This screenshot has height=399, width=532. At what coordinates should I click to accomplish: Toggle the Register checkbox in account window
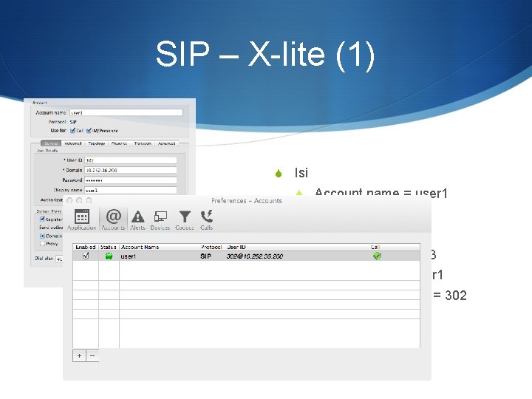(x=42, y=219)
